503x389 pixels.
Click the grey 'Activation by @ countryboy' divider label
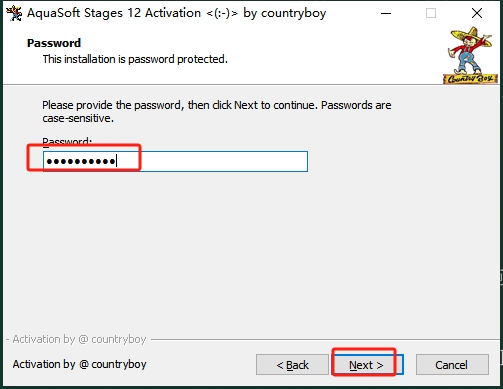pyautogui.click(x=79, y=339)
